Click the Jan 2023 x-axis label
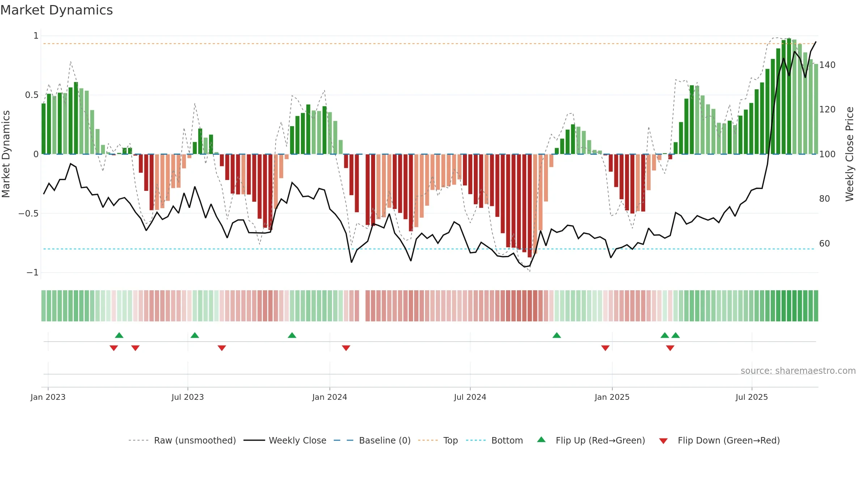Image resolution: width=868 pixels, height=488 pixels. coord(48,397)
